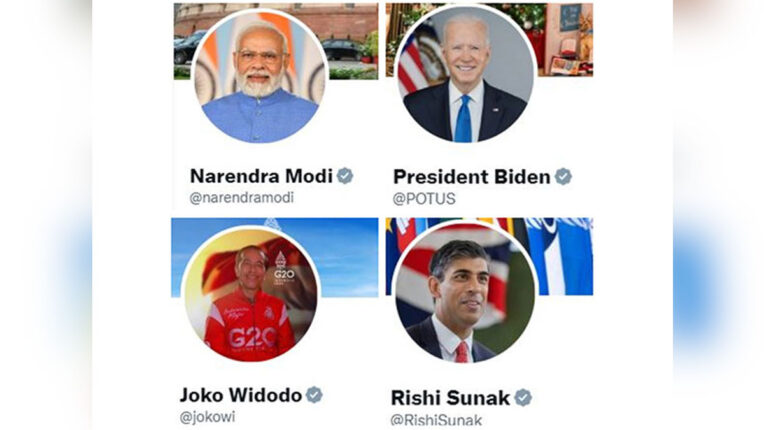This screenshot has height=430, width=764.
Task: Open Narendra Modi's circular profile photo
Action: 260,77
